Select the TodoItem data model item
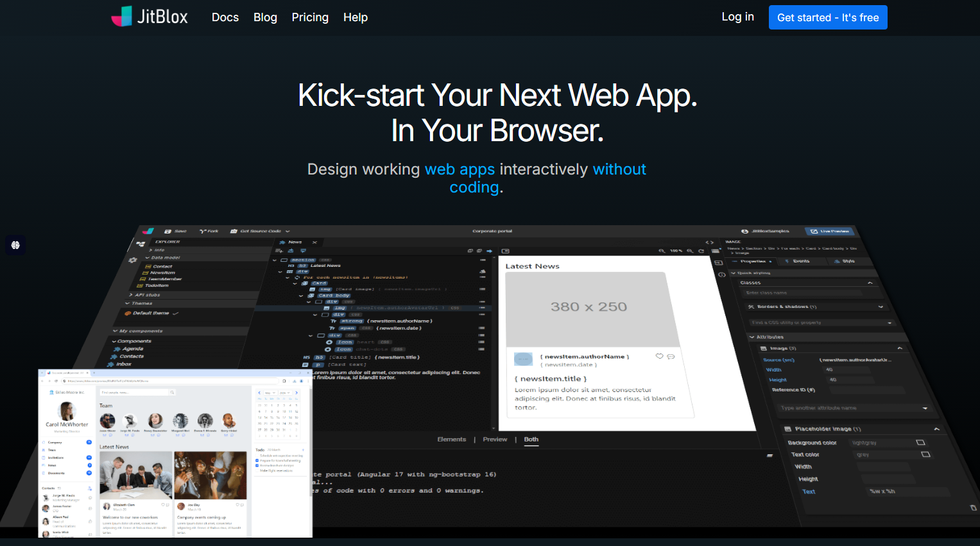 tap(153, 286)
